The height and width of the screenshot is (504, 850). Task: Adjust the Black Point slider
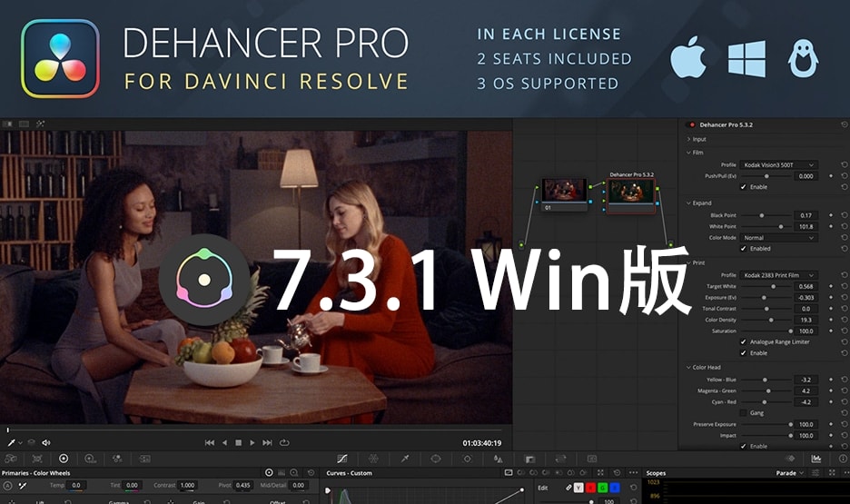[x=766, y=216]
